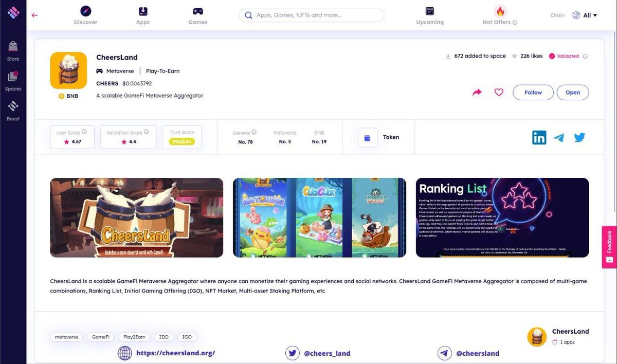The height and width of the screenshot is (364, 617).
Task: Click the share arrow icon
Action: (477, 93)
